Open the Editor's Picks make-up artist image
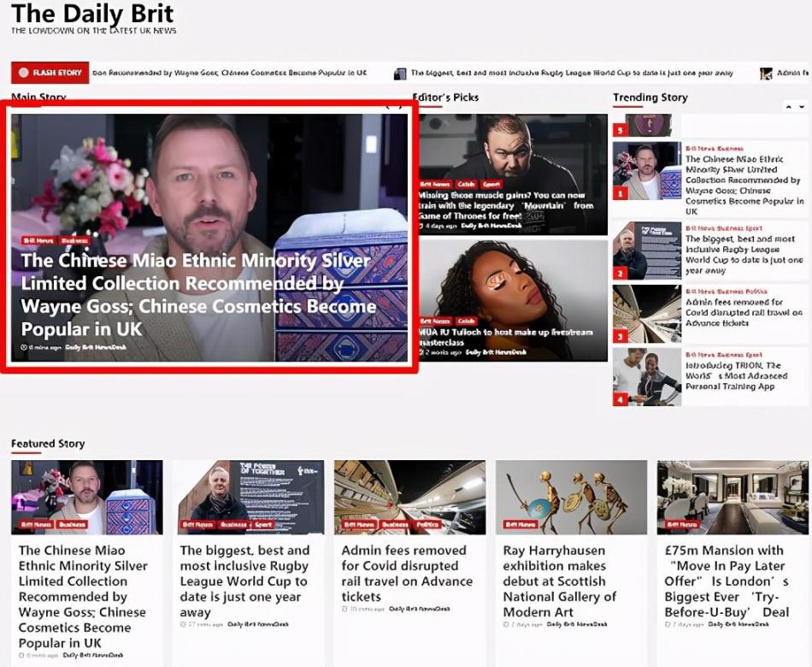 point(513,301)
